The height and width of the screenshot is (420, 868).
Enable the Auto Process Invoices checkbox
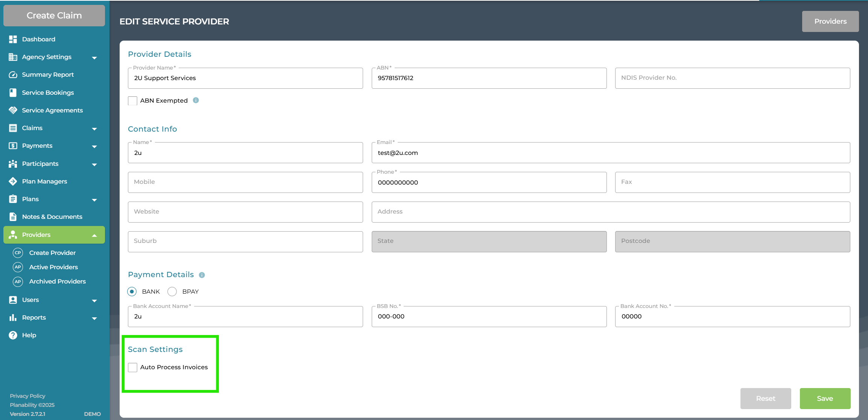click(x=132, y=367)
